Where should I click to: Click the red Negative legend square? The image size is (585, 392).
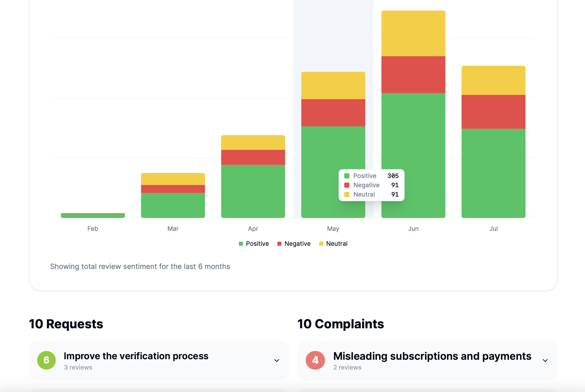point(279,244)
